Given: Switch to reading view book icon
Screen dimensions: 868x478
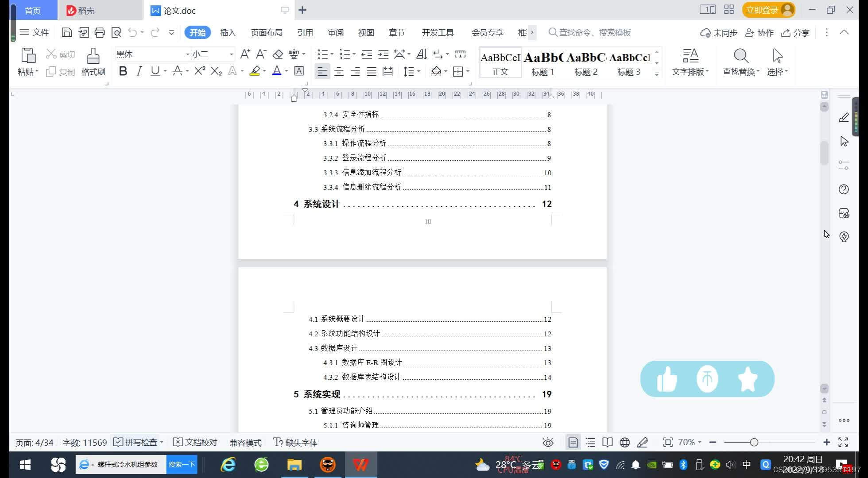Looking at the screenshot, I should point(608,442).
